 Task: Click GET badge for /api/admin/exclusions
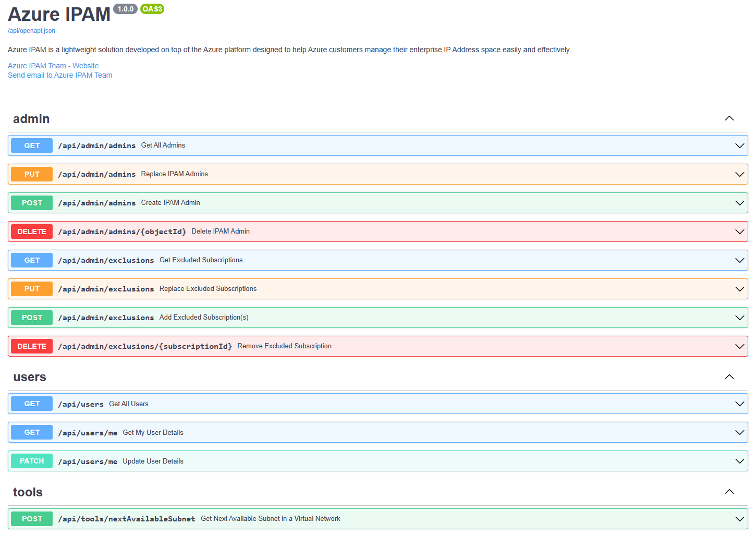pos(32,260)
